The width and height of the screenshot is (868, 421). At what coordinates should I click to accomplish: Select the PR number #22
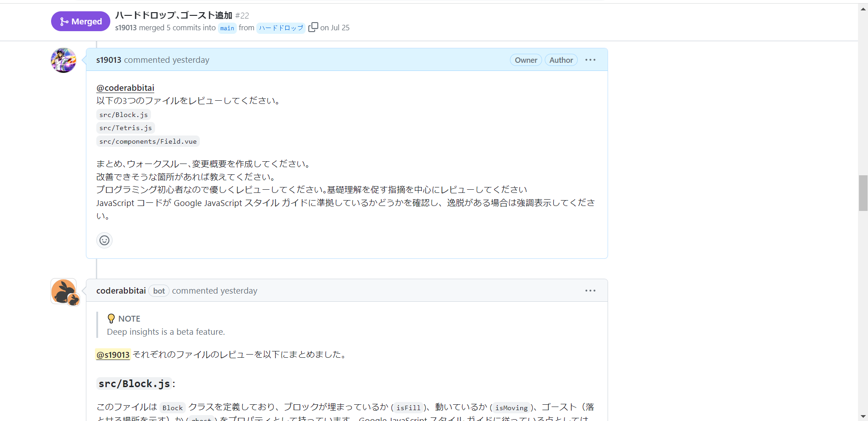(242, 15)
